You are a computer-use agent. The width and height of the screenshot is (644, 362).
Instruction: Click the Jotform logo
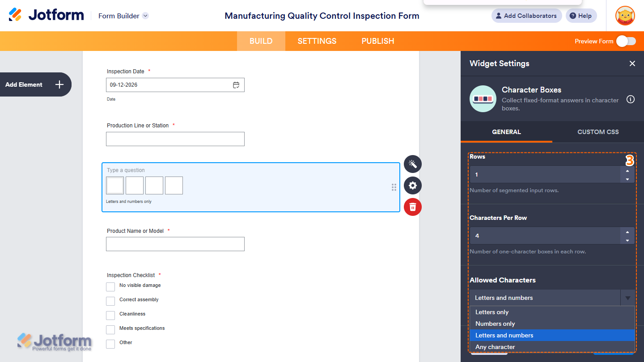tap(46, 15)
